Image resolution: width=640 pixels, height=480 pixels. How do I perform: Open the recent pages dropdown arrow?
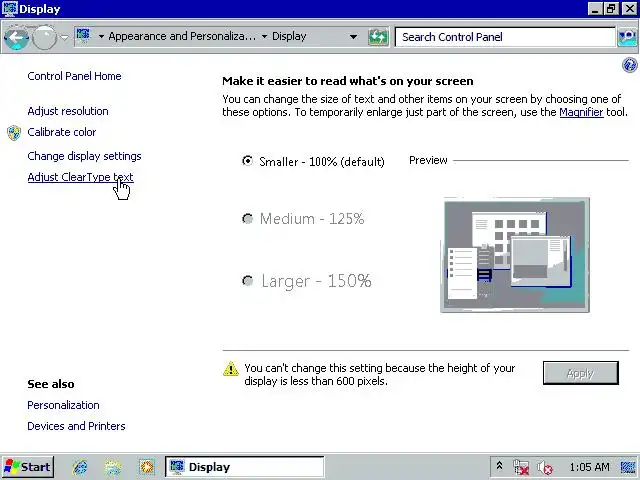coord(64,38)
